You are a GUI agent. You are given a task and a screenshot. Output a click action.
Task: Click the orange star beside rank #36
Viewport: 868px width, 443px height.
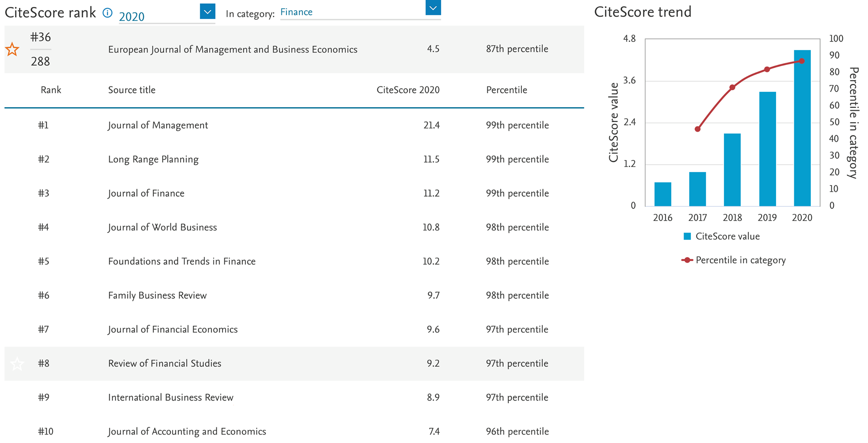click(x=12, y=50)
